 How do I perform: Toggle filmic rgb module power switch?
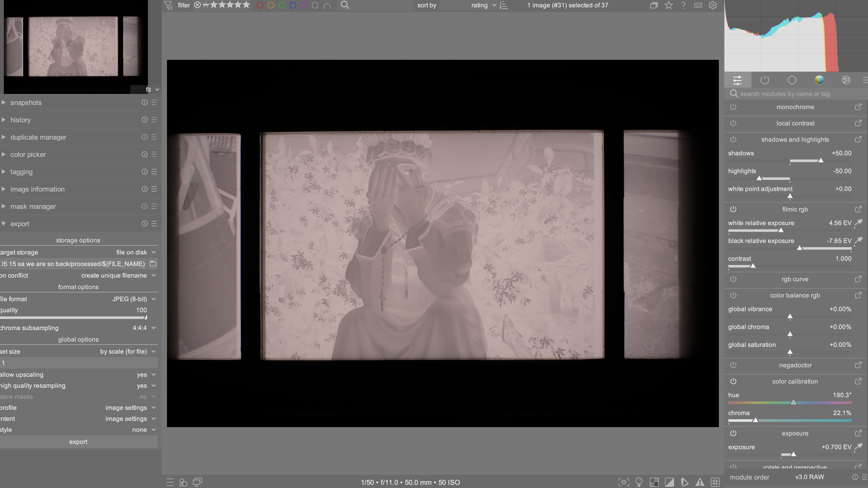733,209
